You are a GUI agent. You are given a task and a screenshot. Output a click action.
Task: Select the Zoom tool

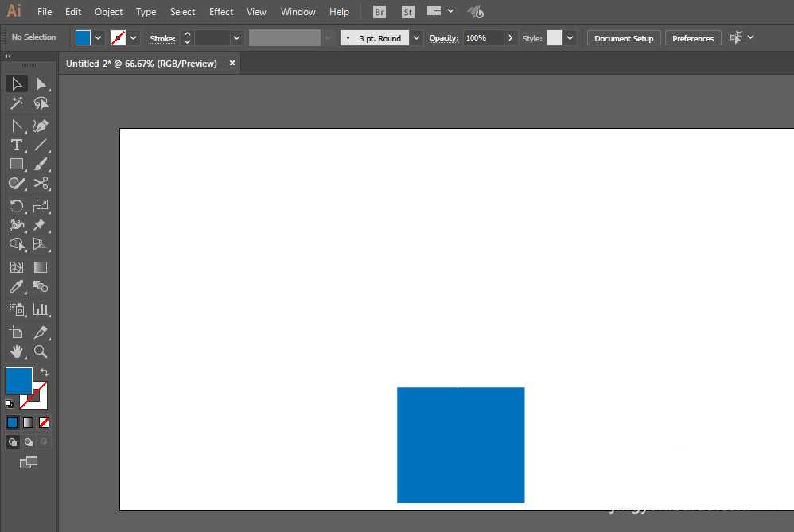pyautogui.click(x=41, y=351)
